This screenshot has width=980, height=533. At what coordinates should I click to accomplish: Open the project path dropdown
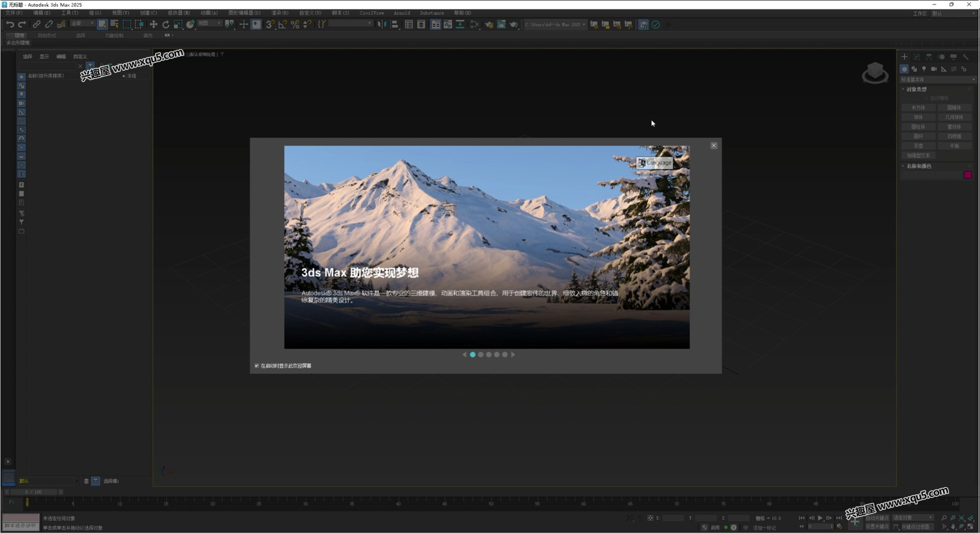[x=555, y=25]
